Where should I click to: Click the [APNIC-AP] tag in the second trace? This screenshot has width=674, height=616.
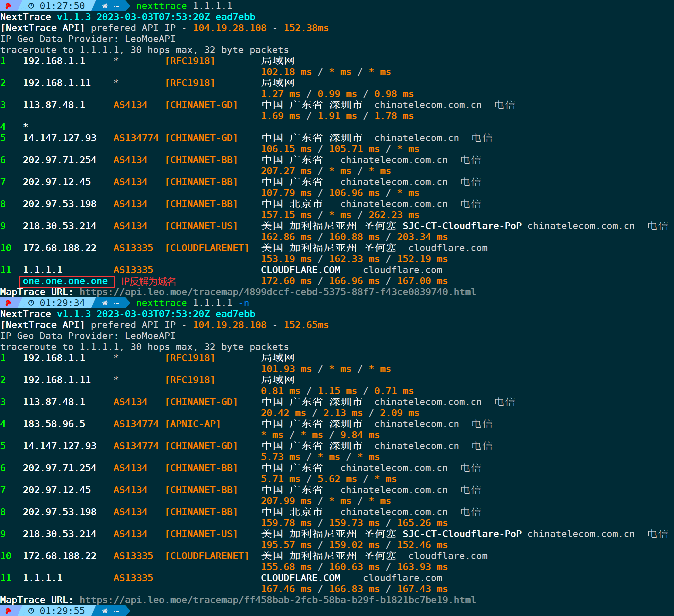[193, 424]
